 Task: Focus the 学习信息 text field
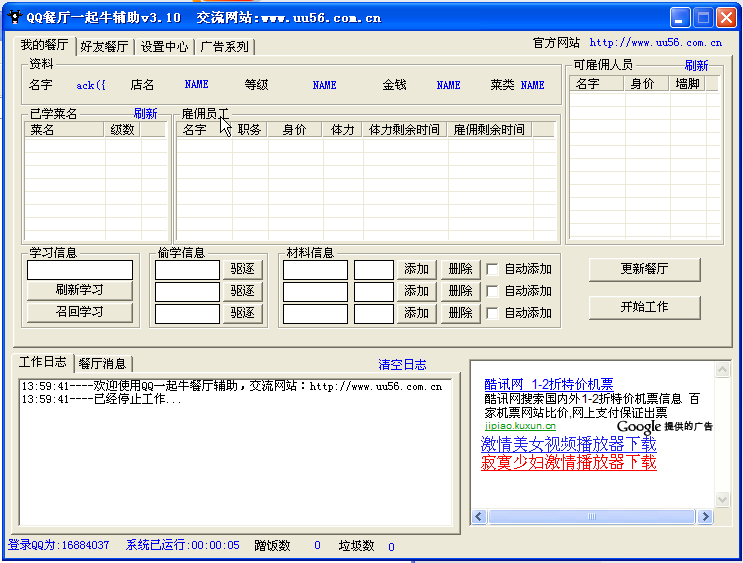click(80, 270)
